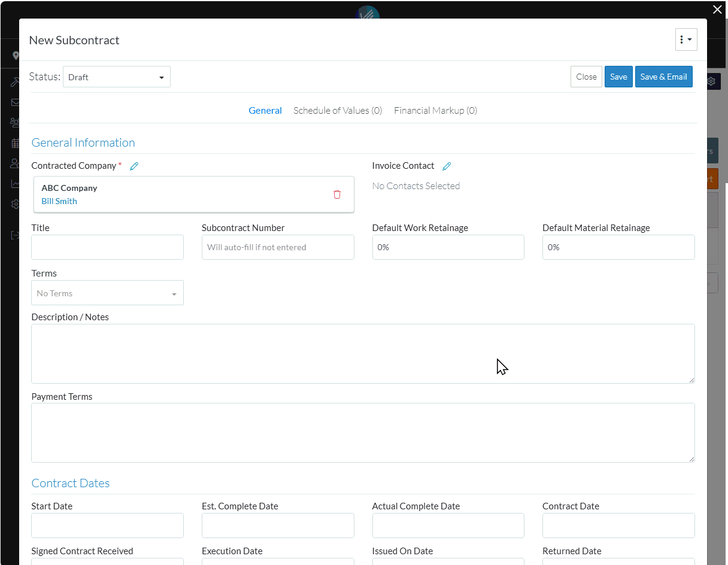The image size is (728, 565).
Task: Focus the Subcontract Number field
Action: pyautogui.click(x=278, y=247)
